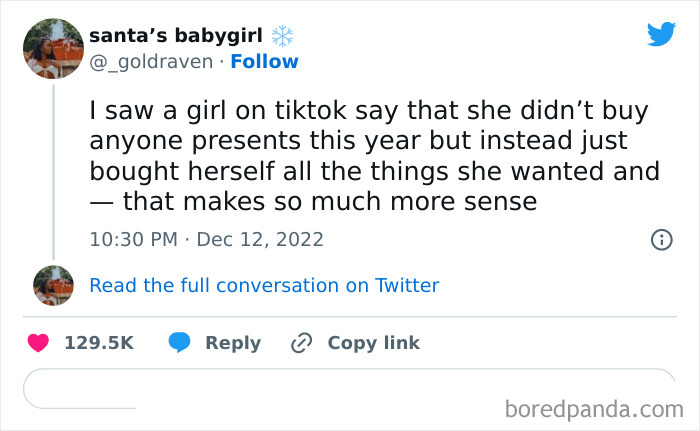The width and height of the screenshot is (700, 431).
Task: Click the blue reply bubble icon
Action: pos(180,343)
